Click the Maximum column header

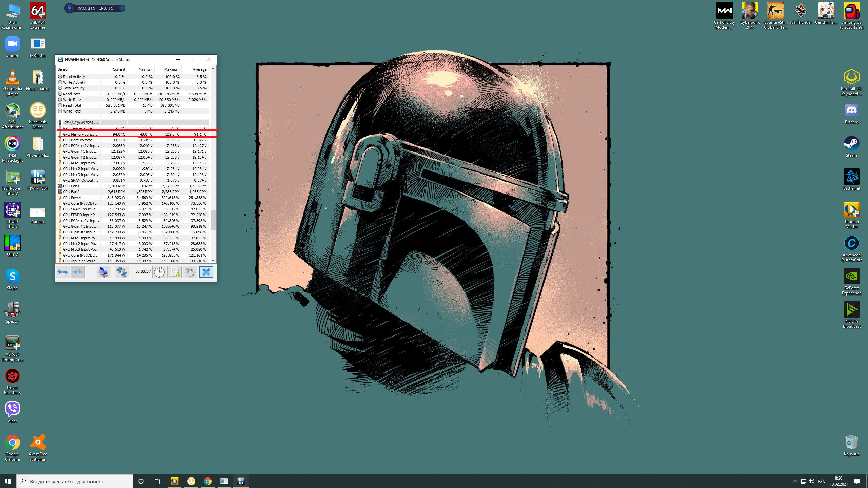coord(172,69)
